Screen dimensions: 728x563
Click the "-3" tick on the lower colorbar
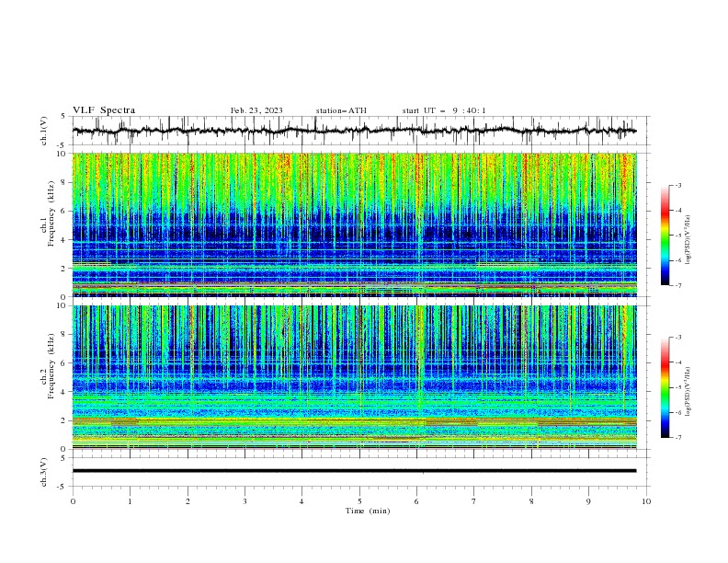(x=677, y=338)
